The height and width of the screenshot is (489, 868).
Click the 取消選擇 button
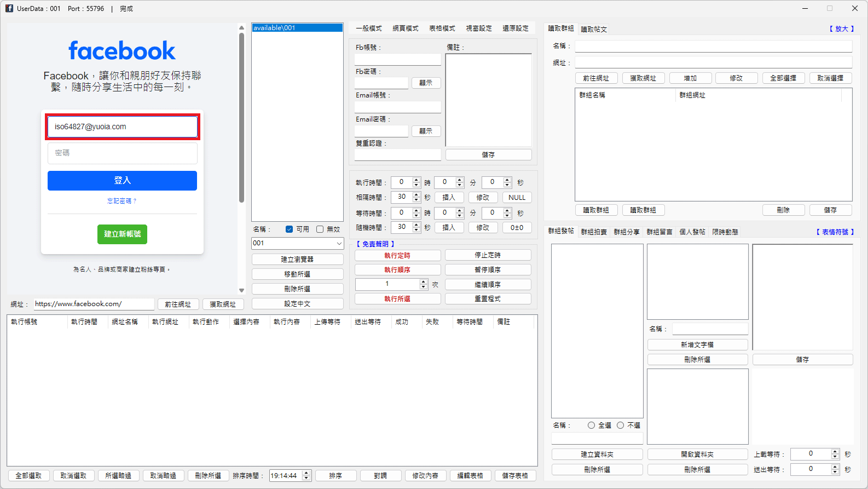pyautogui.click(x=830, y=78)
